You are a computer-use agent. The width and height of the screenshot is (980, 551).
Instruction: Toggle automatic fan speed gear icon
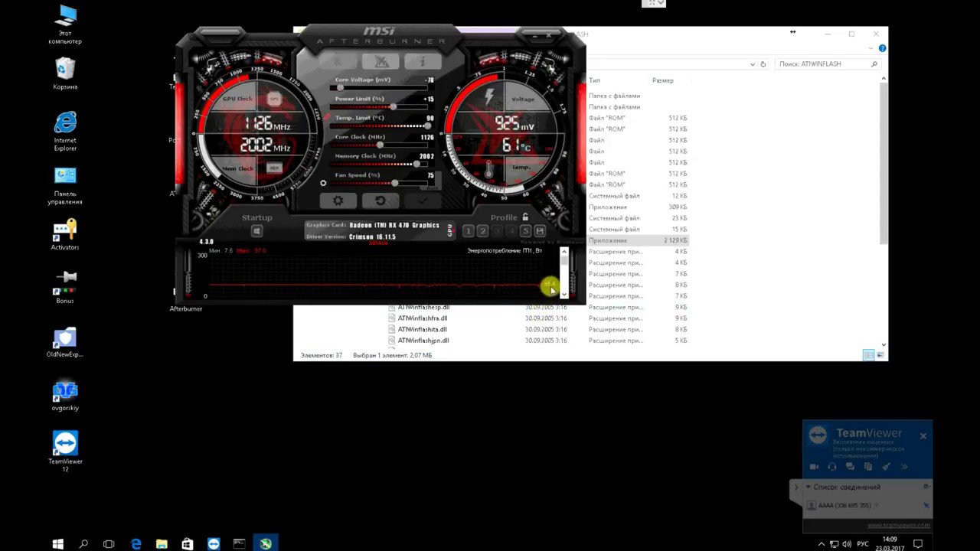pos(323,183)
